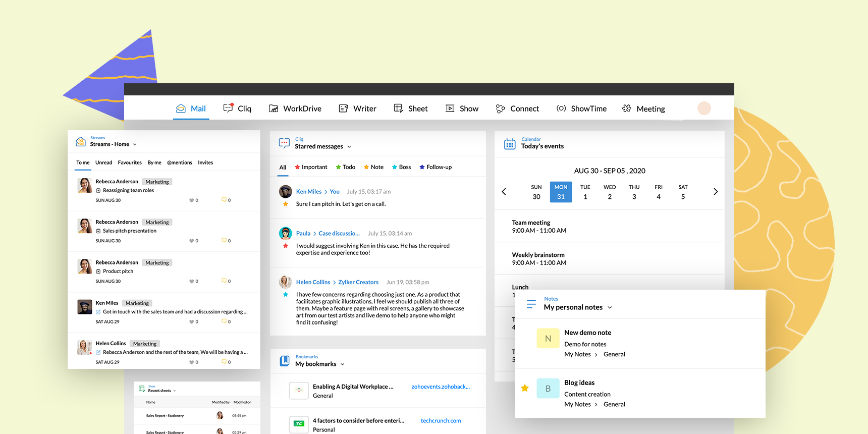Expand the Streams - Home dropdown
868x434 pixels.
135,144
